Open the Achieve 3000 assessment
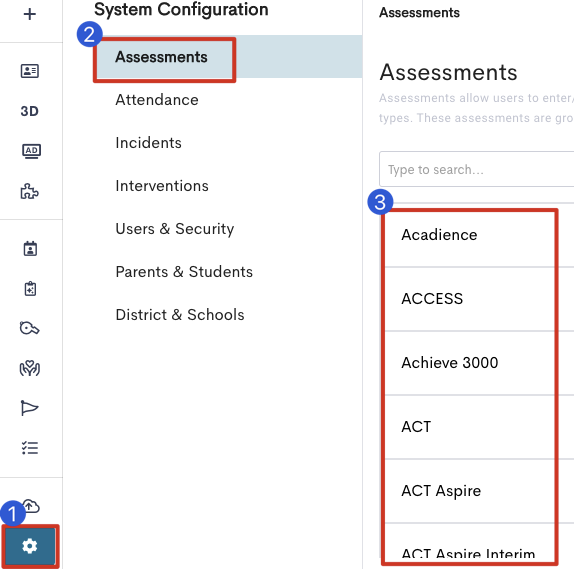The image size is (574, 569). click(x=469, y=363)
